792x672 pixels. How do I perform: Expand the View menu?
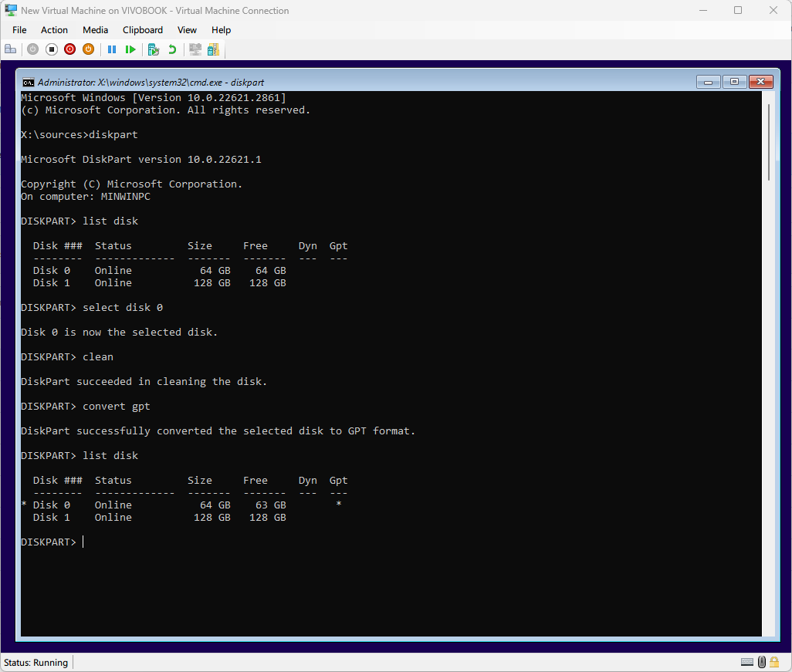point(187,30)
